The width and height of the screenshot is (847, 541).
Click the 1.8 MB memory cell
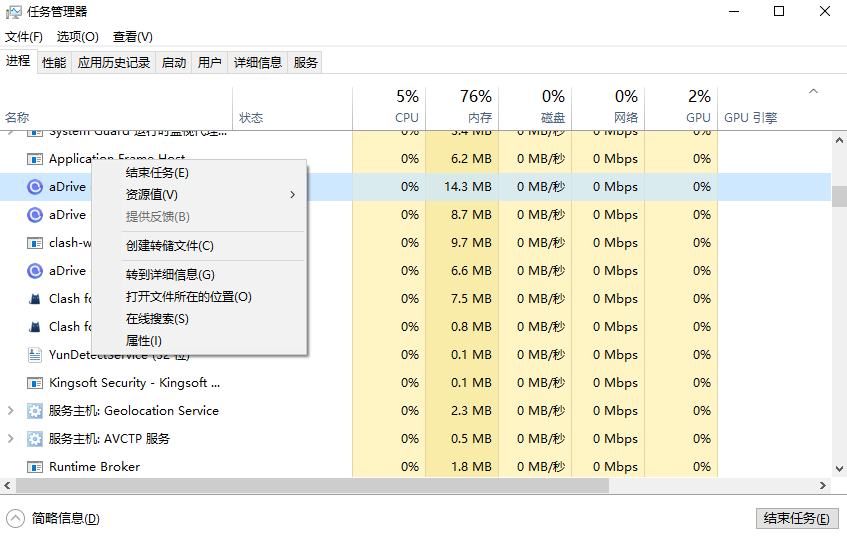tap(462, 467)
